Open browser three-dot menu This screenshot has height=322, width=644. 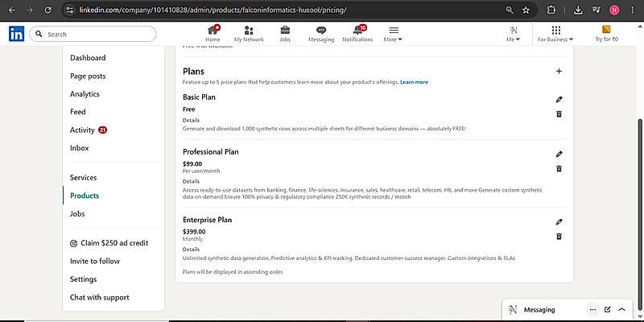[x=632, y=10]
